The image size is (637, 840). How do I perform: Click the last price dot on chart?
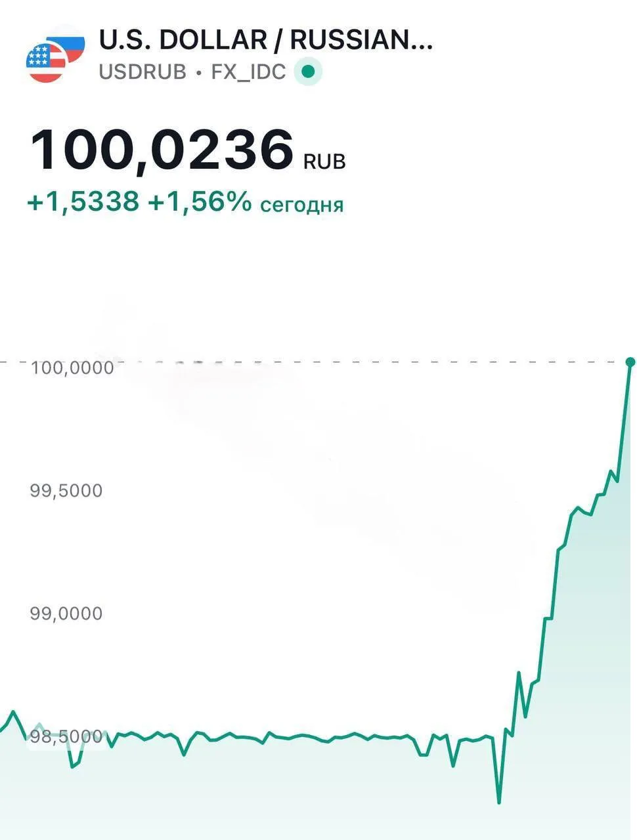pyautogui.click(x=630, y=362)
